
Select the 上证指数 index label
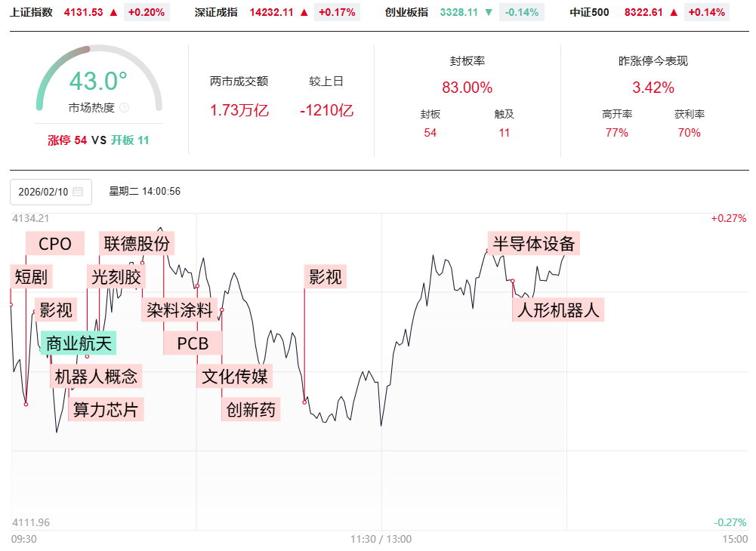pos(32,12)
